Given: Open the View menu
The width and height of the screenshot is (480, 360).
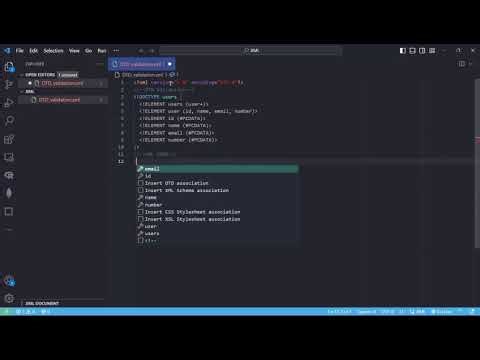Looking at the screenshot, I should point(74,51).
